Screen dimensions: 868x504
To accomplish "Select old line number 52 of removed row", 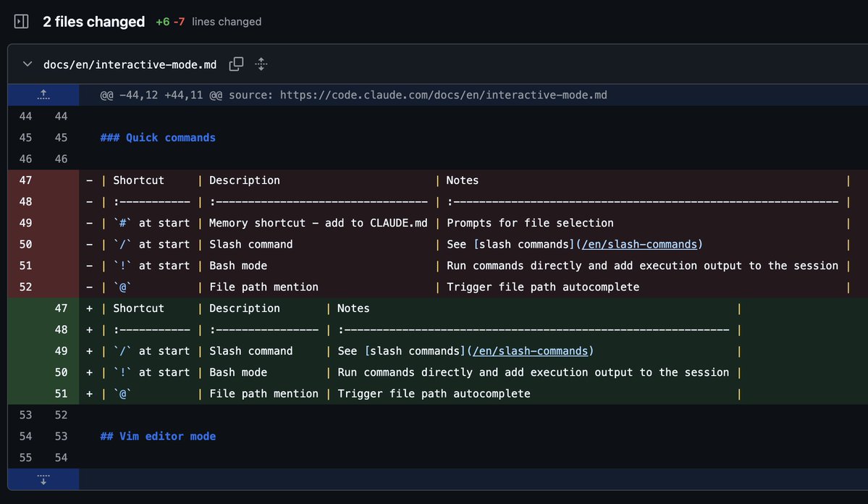I will coord(25,287).
